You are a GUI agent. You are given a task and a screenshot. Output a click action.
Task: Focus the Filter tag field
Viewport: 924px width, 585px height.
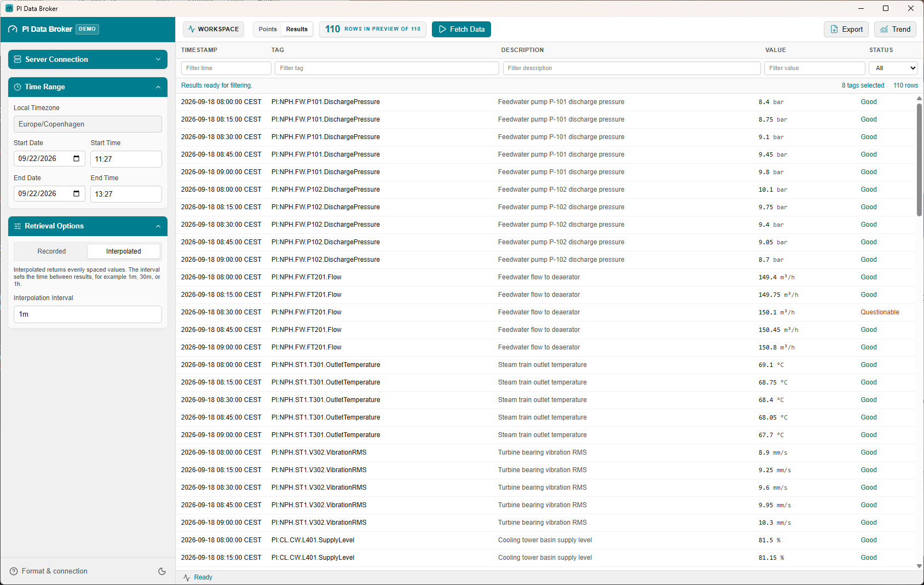coord(386,68)
